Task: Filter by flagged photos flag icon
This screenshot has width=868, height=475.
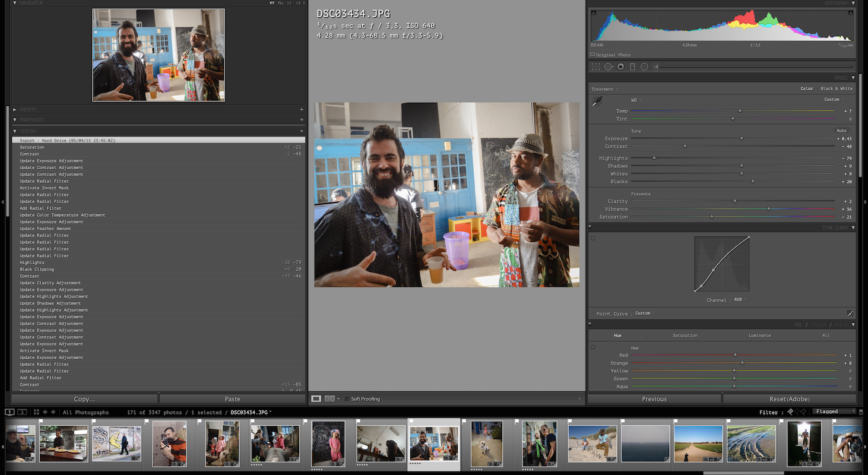Action: [790, 411]
